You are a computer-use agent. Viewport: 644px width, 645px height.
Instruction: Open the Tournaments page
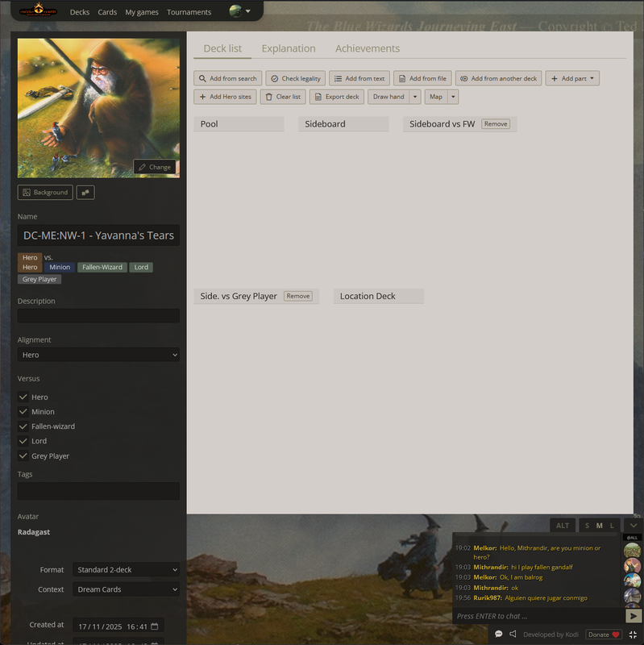(189, 12)
